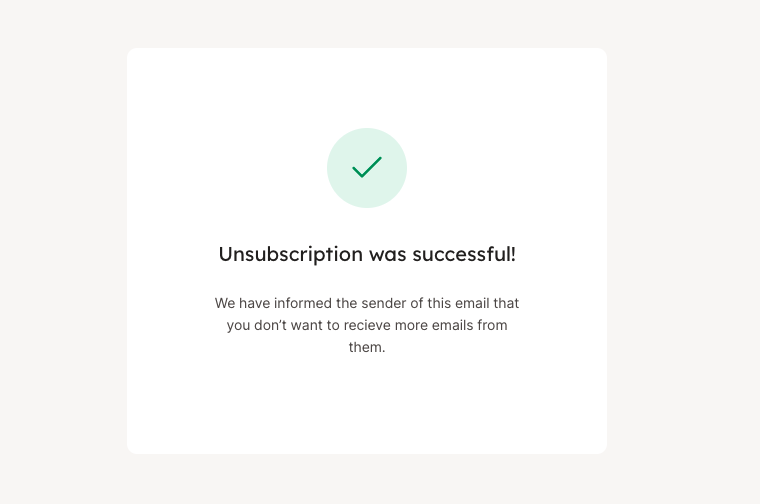The image size is (760, 504).
Task: Click the line starting "We have informed"
Action: point(367,302)
